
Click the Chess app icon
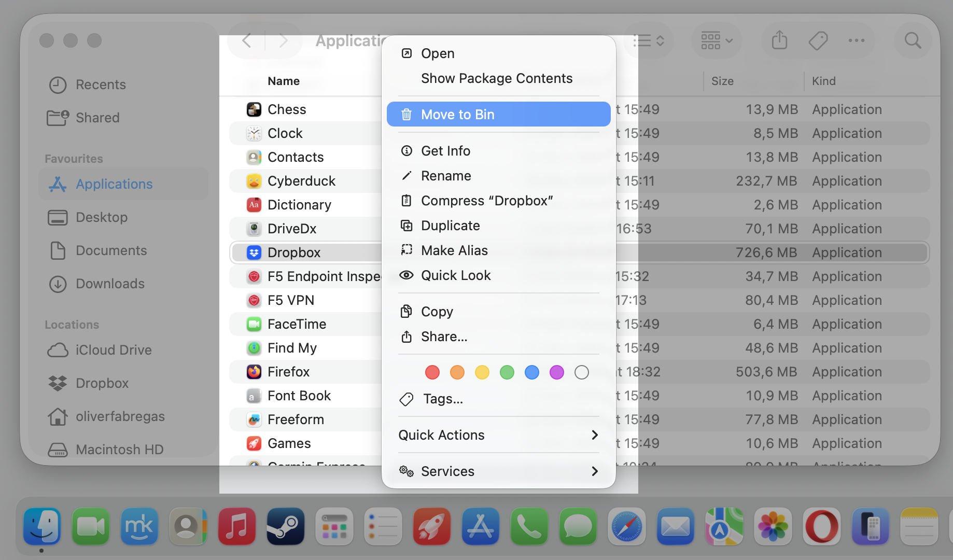click(254, 109)
